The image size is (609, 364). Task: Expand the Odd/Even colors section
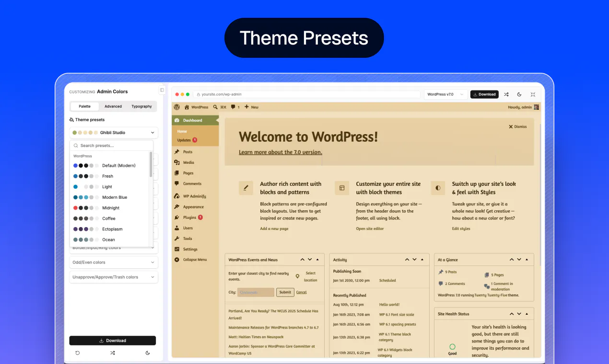(114, 262)
